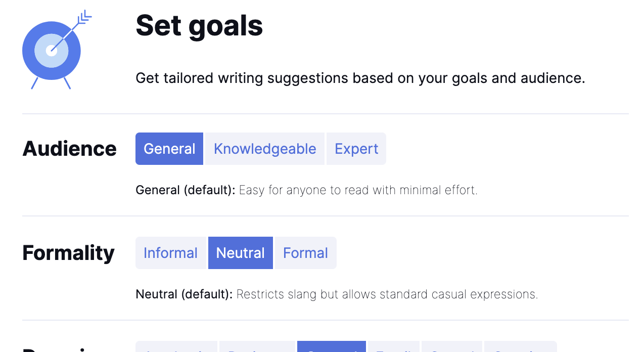644x352 pixels.
Task: Choose Formal formality option
Action: click(x=305, y=253)
